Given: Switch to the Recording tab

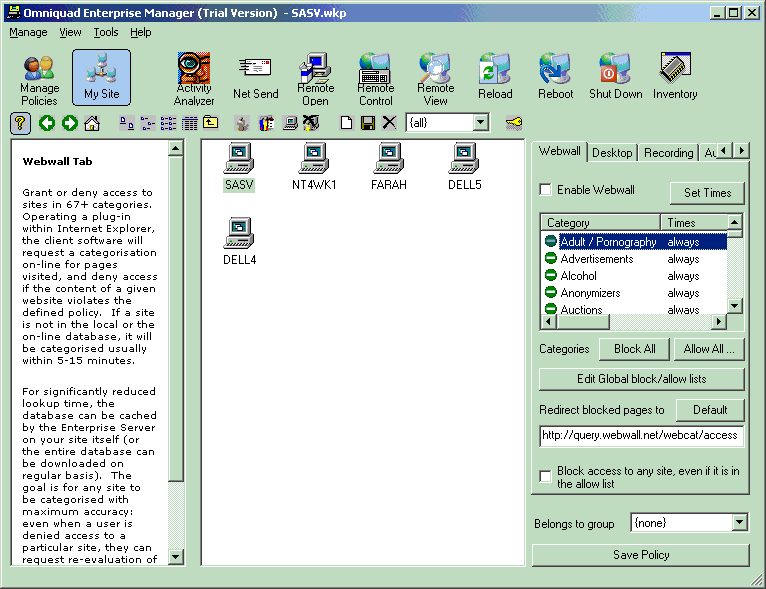Looking at the screenshot, I should click(668, 153).
